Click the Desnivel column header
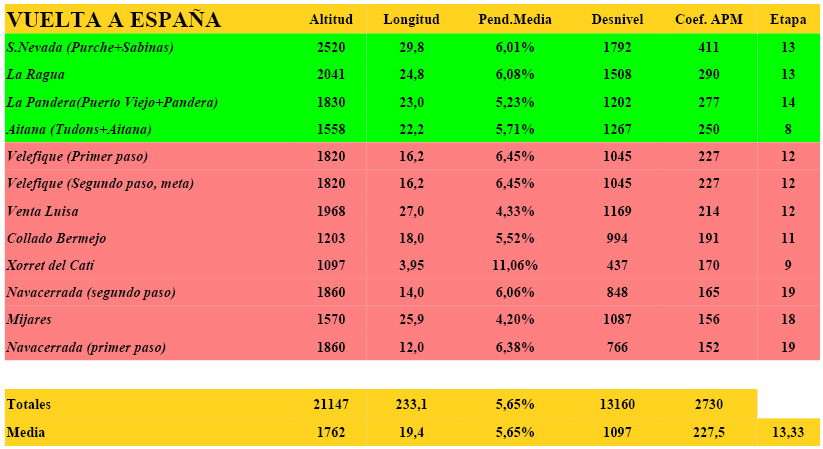 pyautogui.click(x=617, y=20)
